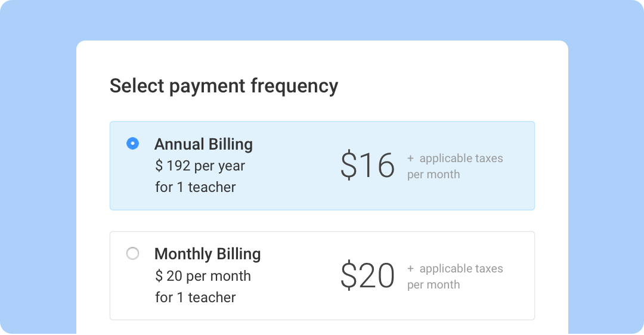
Task: Click the $16 price text
Action: tap(367, 166)
